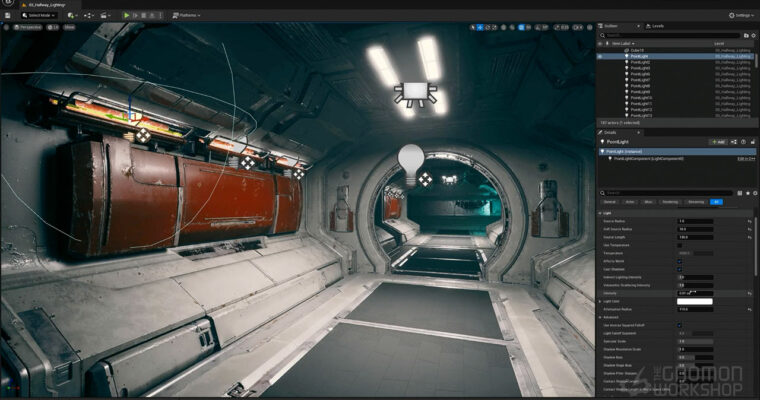Activate the translate (move) gizmo tool
Viewport: 760px width, 400px height.
click(x=480, y=28)
